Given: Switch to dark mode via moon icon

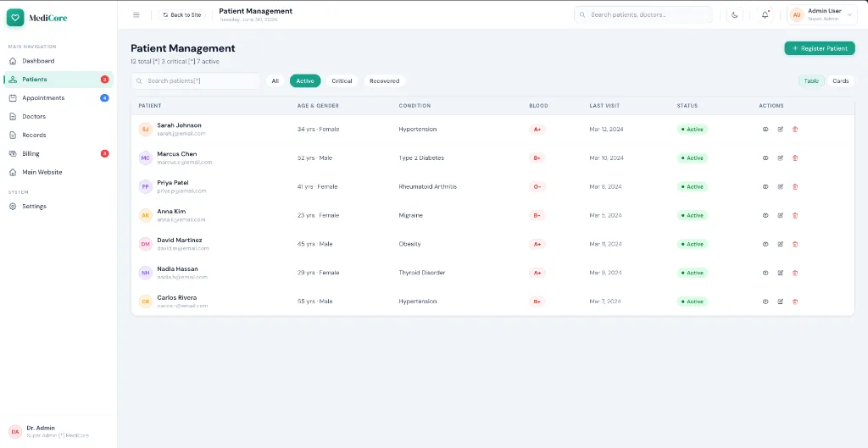Looking at the screenshot, I should [x=735, y=15].
